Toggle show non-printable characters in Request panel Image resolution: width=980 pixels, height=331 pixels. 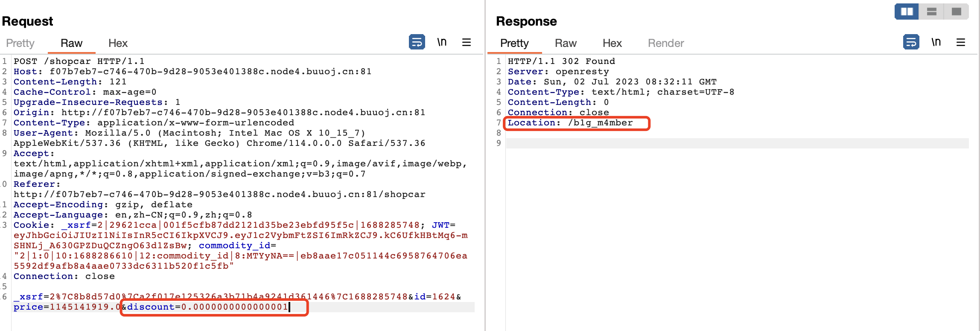pyautogui.click(x=442, y=42)
